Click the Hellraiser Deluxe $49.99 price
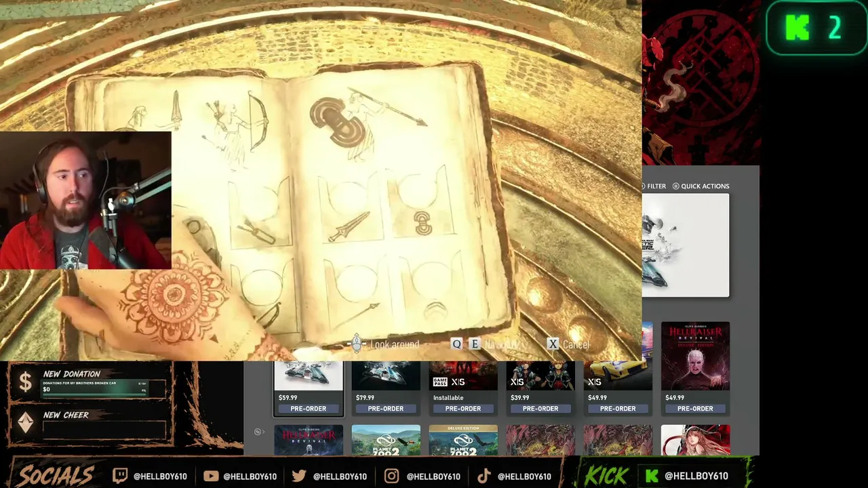Screen dimensions: 868x488 (x=674, y=398)
